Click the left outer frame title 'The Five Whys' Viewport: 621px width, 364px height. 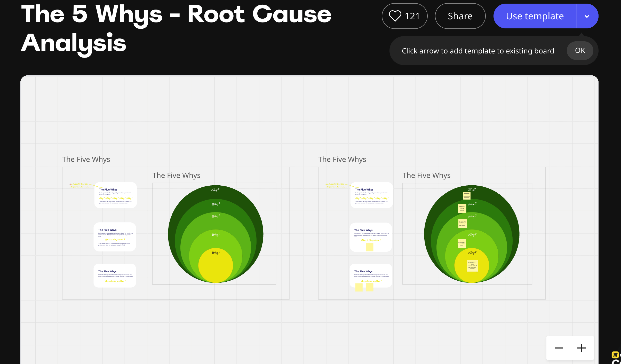86,159
